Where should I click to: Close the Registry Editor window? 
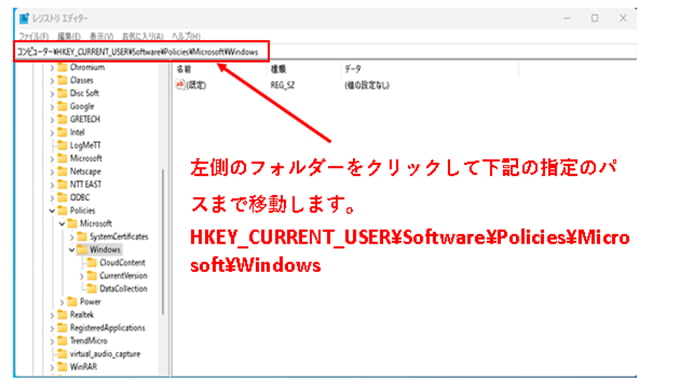click(623, 18)
